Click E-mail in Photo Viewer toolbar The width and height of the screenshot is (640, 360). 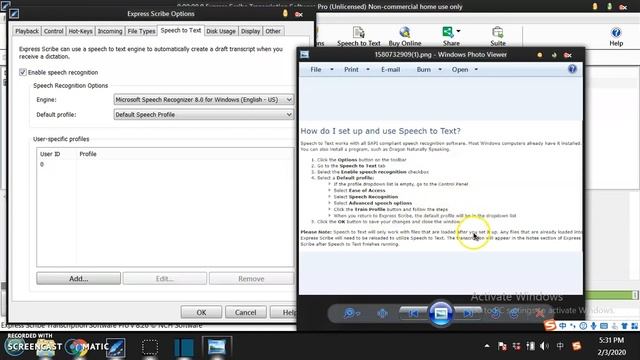[x=390, y=69]
